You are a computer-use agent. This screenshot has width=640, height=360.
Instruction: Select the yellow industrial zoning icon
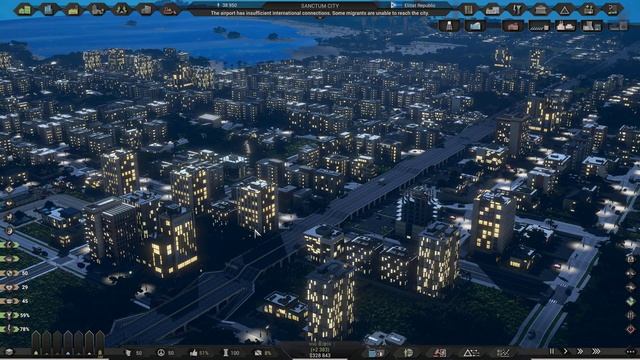[x=73, y=9]
